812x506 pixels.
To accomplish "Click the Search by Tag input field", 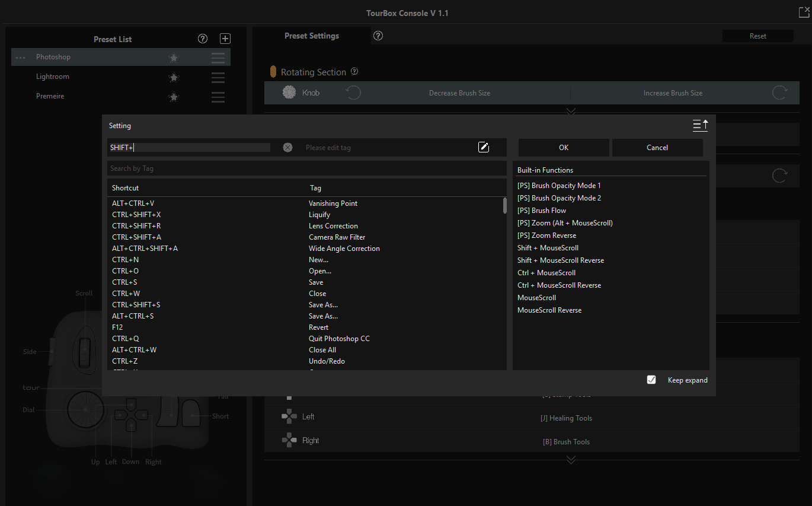I will (x=307, y=168).
